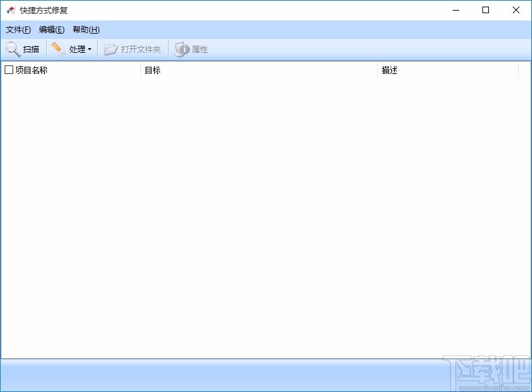This screenshot has height=392, width=532.
Task: Click the application icon in the title bar
Action: tap(9, 10)
